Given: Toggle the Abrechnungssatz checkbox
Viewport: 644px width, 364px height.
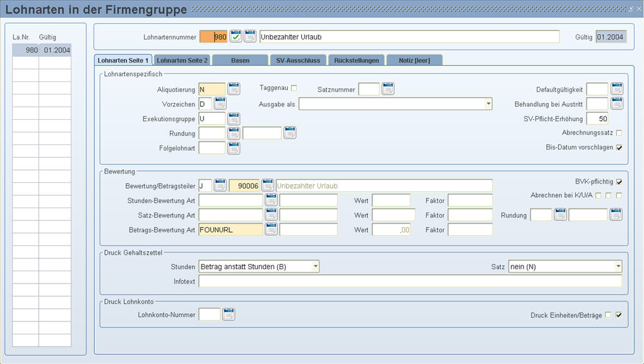Looking at the screenshot, I should 619,133.
